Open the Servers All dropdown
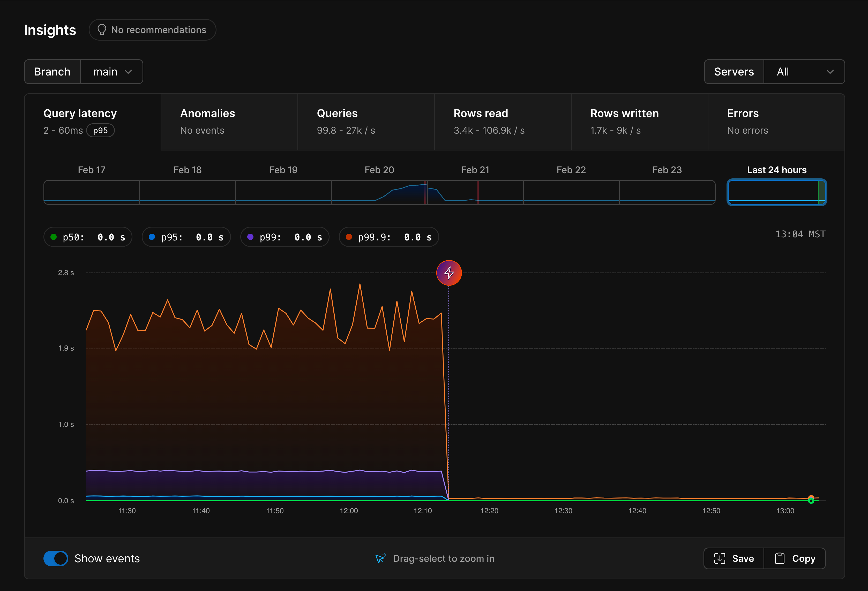 click(x=804, y=71)
